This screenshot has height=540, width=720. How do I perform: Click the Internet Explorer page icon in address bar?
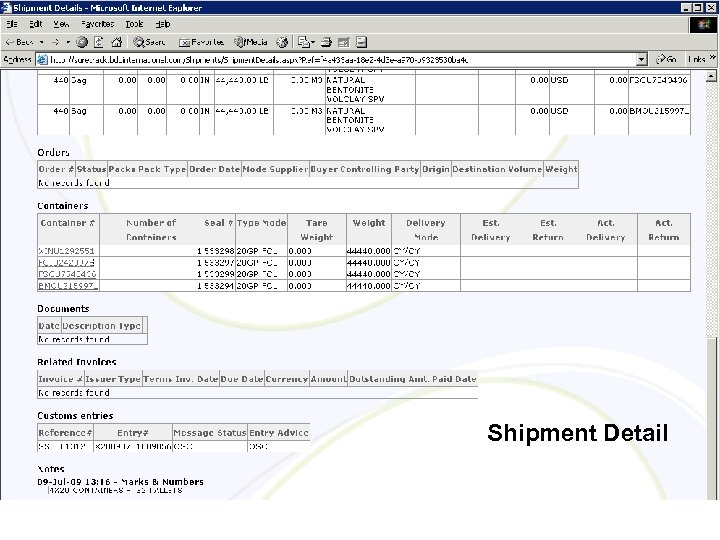[42, 59]
